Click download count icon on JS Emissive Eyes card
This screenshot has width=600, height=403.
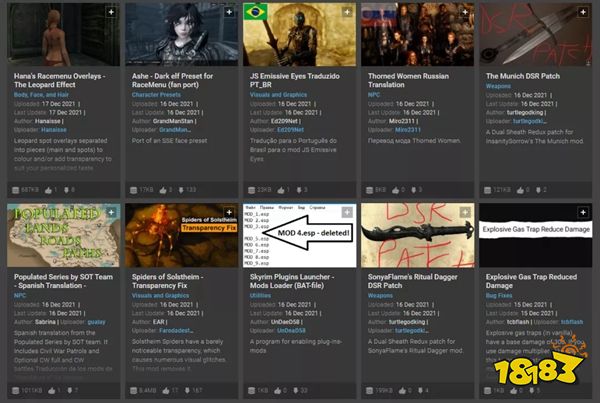coord(299,190)
